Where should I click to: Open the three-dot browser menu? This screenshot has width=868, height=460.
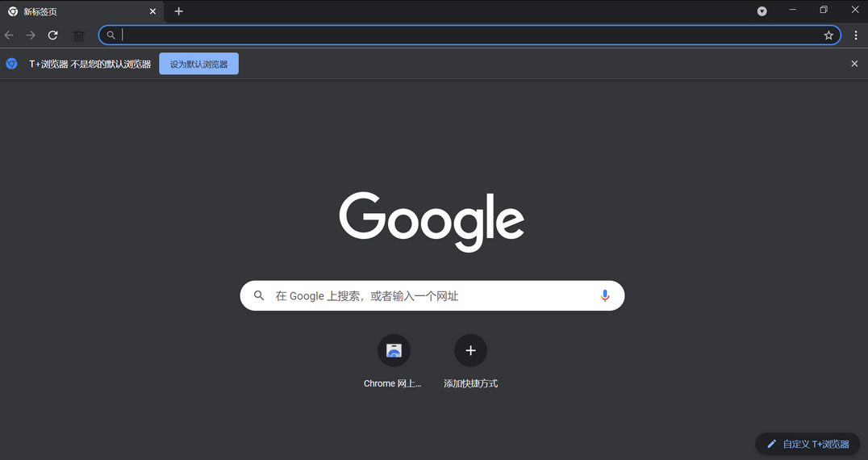point(855,36)
